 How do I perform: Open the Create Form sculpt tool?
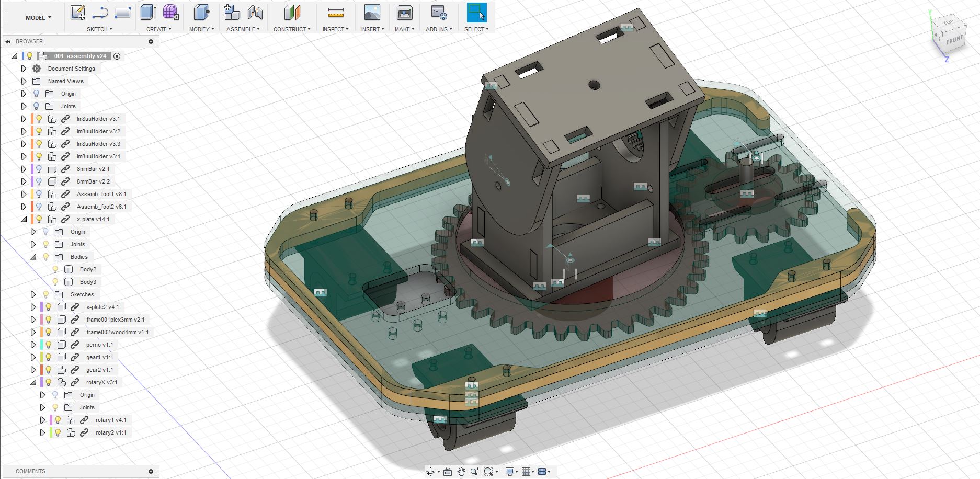(170, 13)
